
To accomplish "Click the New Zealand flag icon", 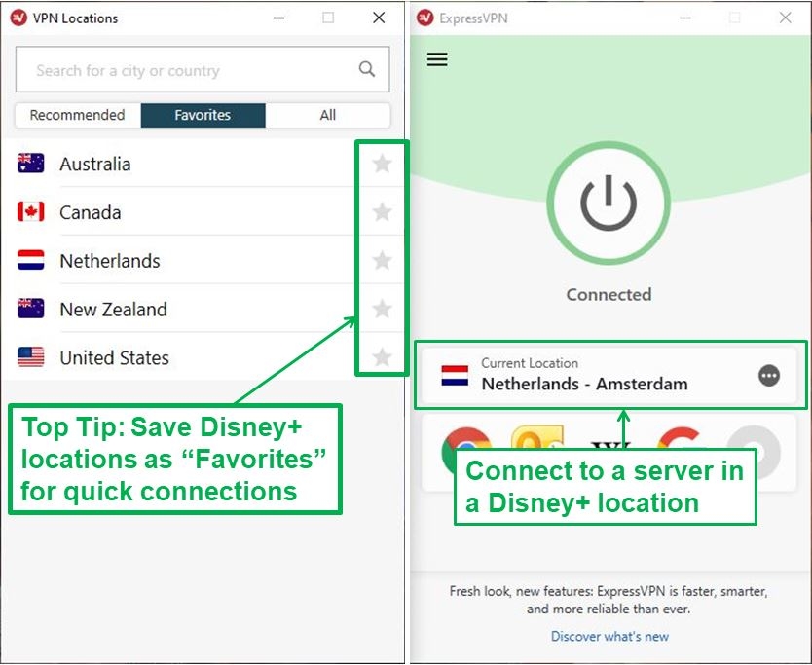I will 30,308.
